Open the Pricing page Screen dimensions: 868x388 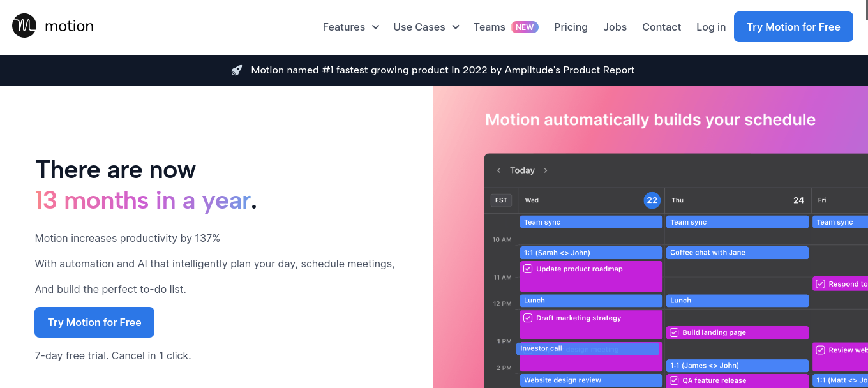[571, 27]
